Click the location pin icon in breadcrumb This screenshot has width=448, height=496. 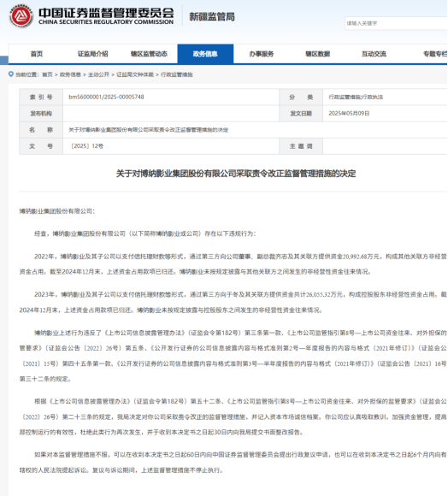[11, 74]
